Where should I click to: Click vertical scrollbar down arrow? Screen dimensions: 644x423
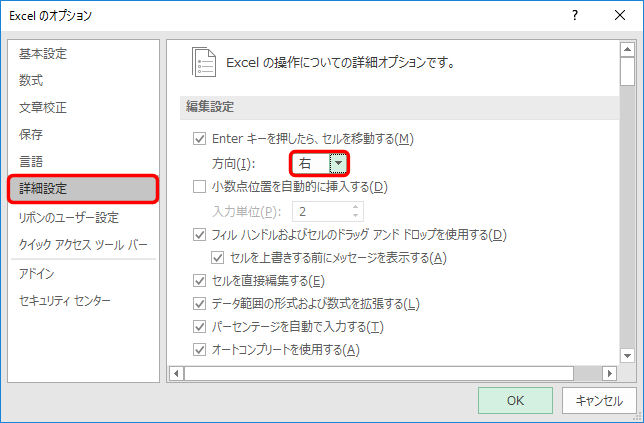[x=627, y=356]
